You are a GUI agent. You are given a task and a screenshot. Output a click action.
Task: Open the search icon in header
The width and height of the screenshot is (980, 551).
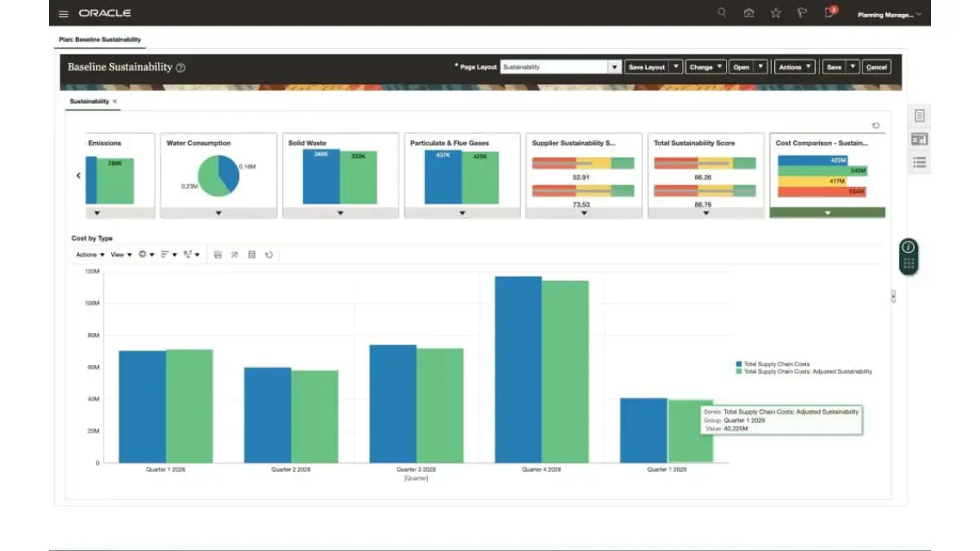coord(721,13)
